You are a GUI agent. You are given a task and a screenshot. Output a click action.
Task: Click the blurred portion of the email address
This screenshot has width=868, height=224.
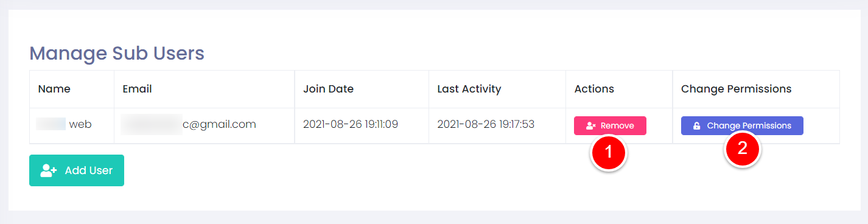152,124
